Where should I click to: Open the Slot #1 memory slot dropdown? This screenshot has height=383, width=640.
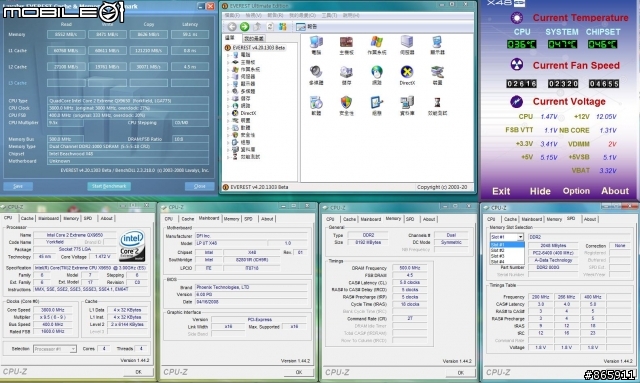coord(520,237)
